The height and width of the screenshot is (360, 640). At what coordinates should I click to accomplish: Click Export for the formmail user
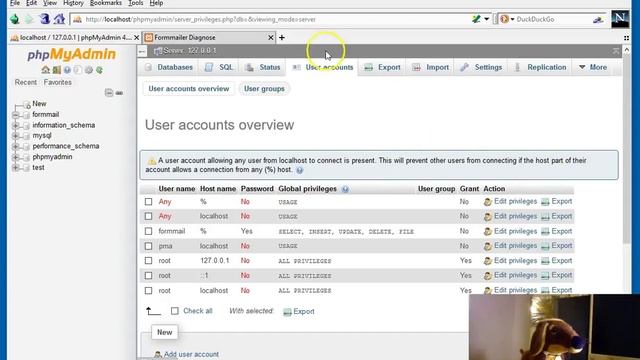(x=557, y=231)
